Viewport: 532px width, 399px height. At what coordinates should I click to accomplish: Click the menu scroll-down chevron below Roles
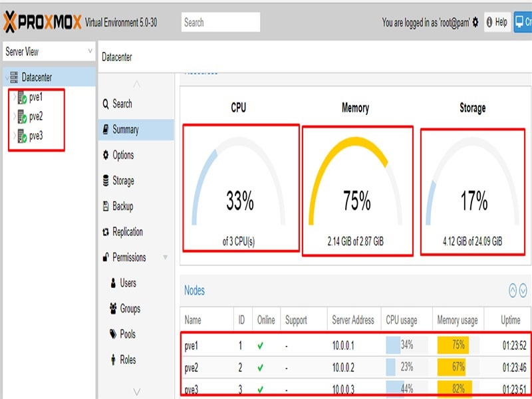(136, 392)
